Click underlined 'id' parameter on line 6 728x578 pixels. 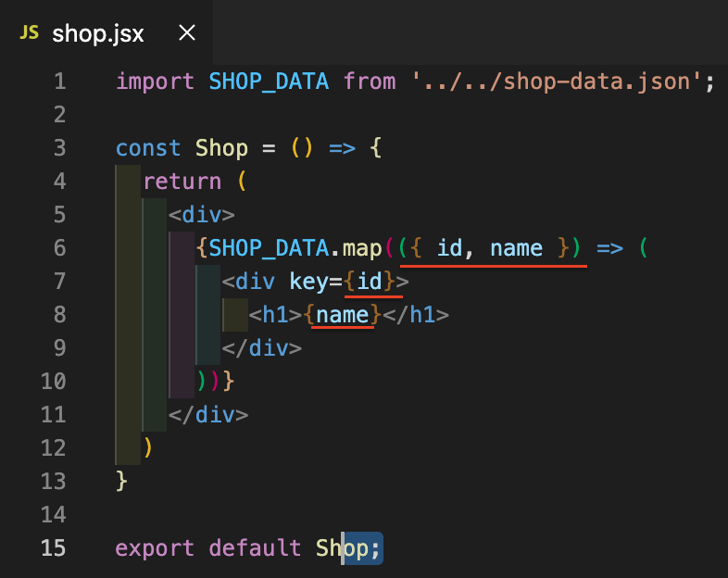(x=450, y=248)
